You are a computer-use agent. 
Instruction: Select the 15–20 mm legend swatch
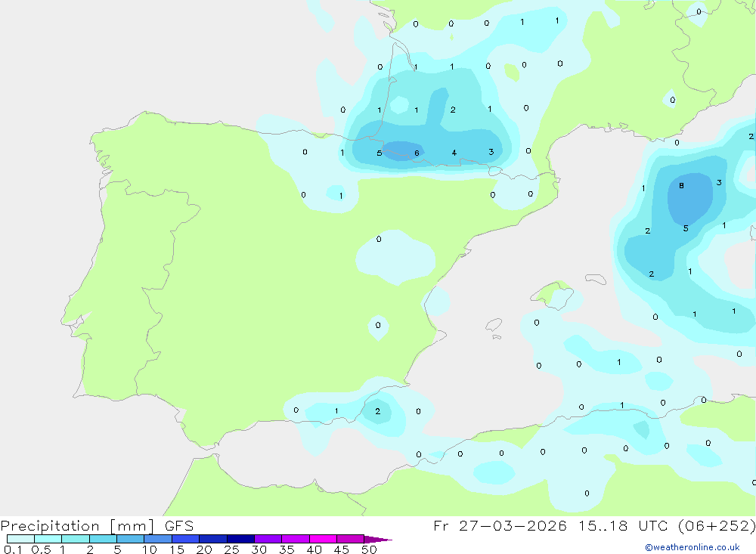tap(186, 539)
